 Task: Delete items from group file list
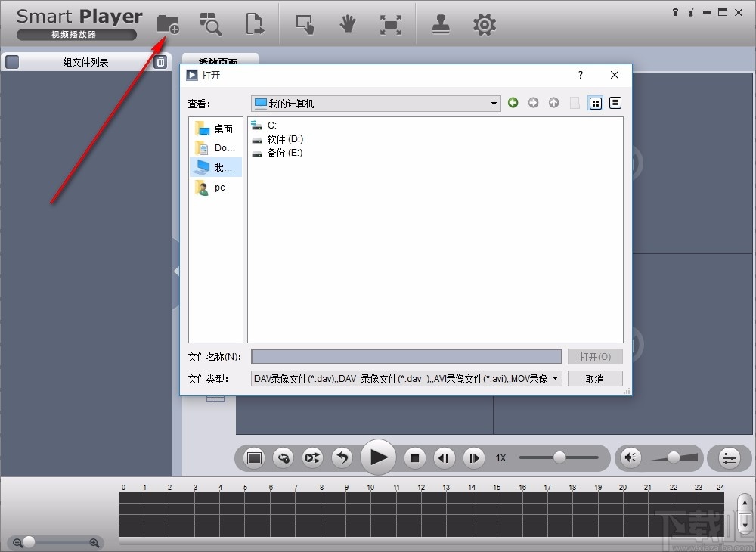[160, 62]
